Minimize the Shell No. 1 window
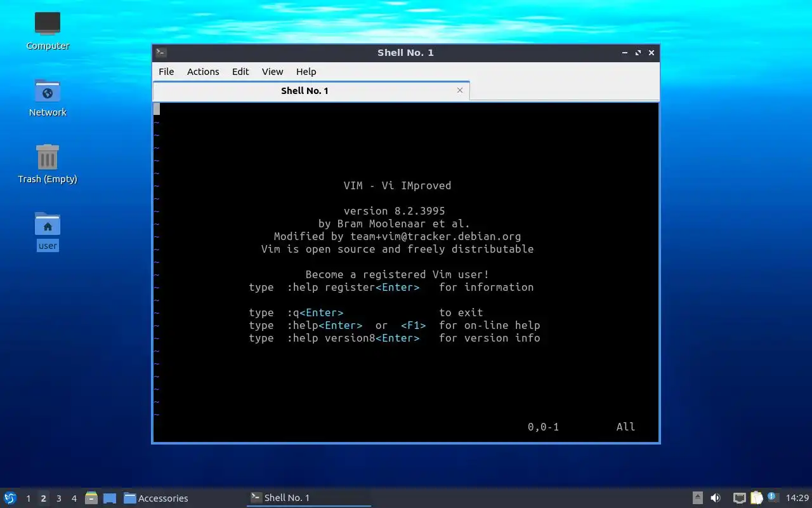The width and height of the screenshot is (812, 508). (x=625, y=53)
